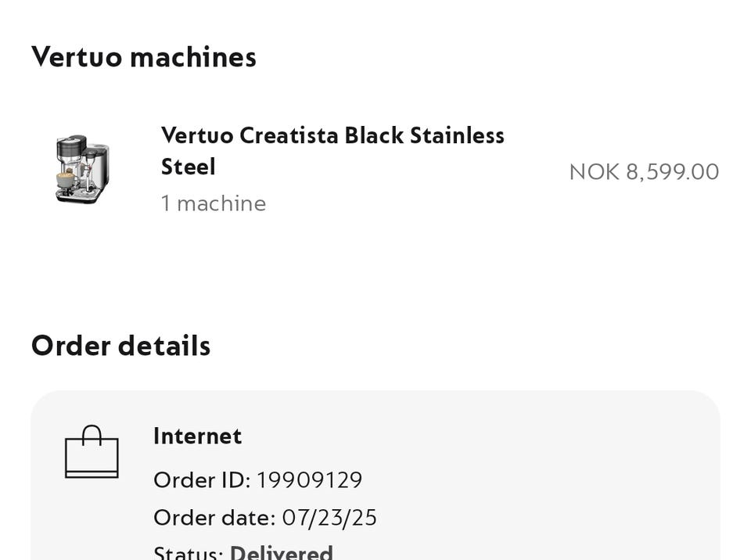Click the "Order details" section heading
Viewport: 751px width, 560px height.
120,346
